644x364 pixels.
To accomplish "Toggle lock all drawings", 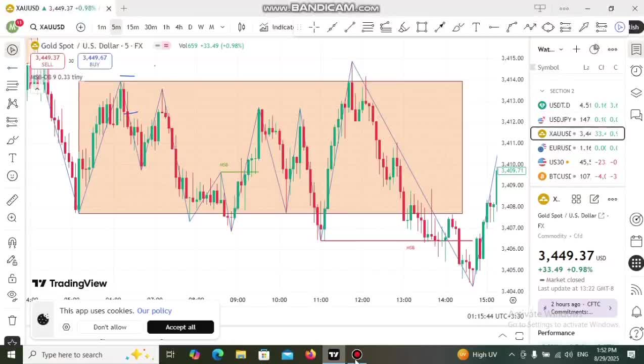I will pyautogui.click(x=13, y=279).
